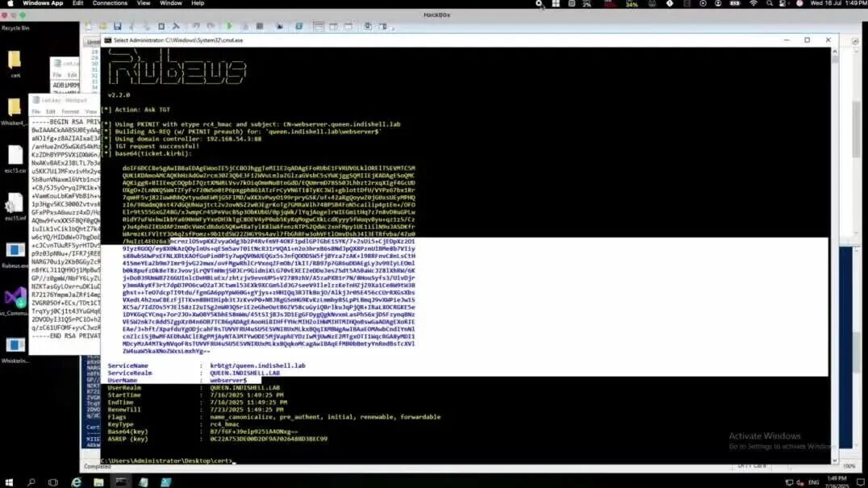Viewport: 868px width, 488px height.
Task: Click the cmd window scrollbar down arrow
Action: click(x=835, y=460)
